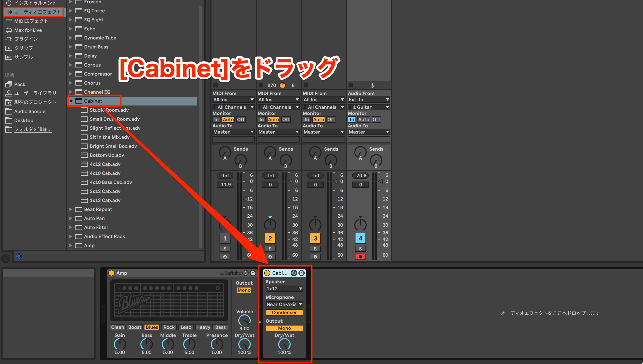The height and width of the screenshot is (364, 643).
Task: Expand the Beat Repeat folder
Action: pyautogui.click(x=71, y=209)
